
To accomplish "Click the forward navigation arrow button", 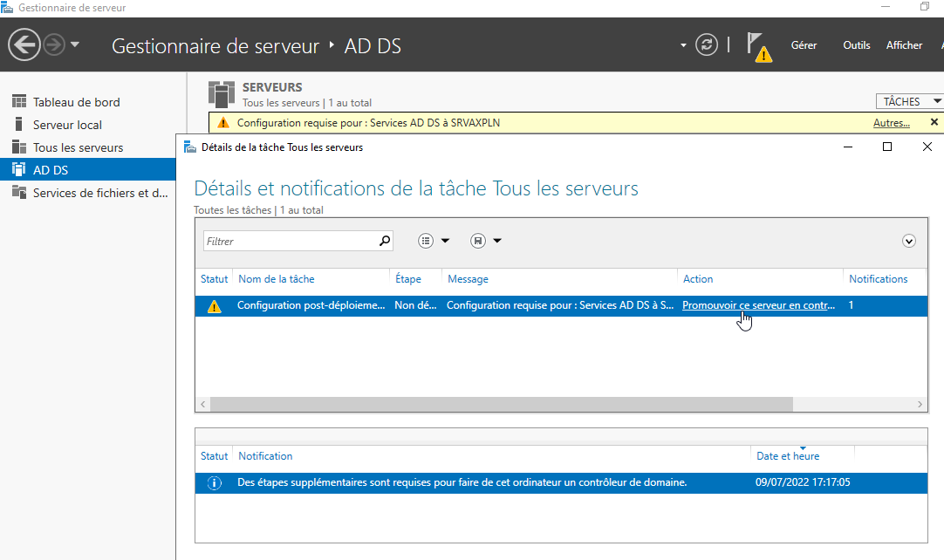I will (54, 44).
